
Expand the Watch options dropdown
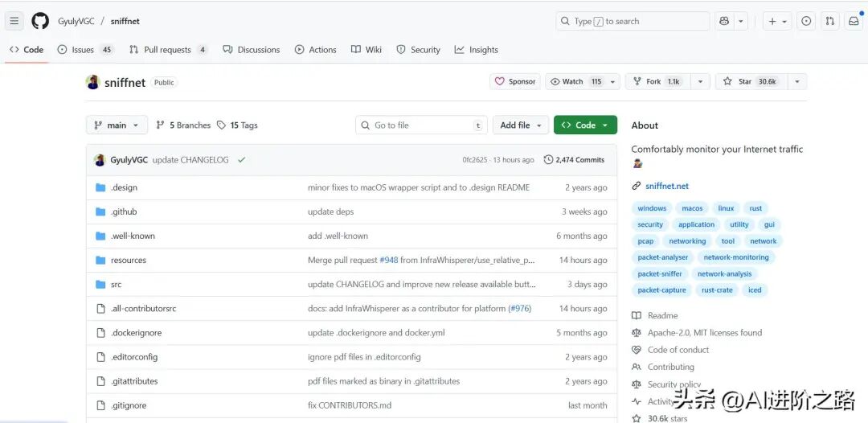[x=612, y=82]
